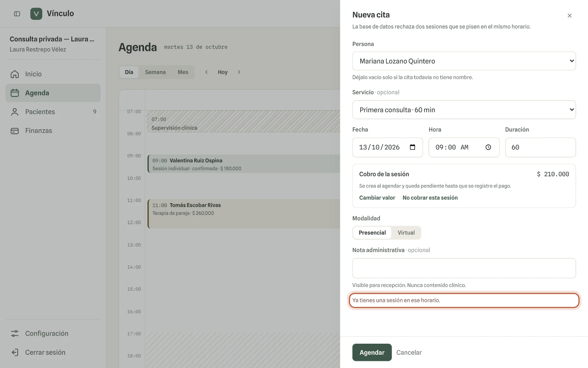Screen dimensions: 588x368
Task: Click the Hora time field
Action: 464,147
